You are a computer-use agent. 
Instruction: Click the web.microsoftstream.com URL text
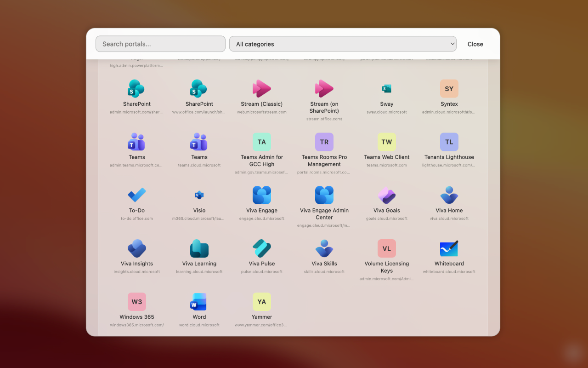point(262,112)
